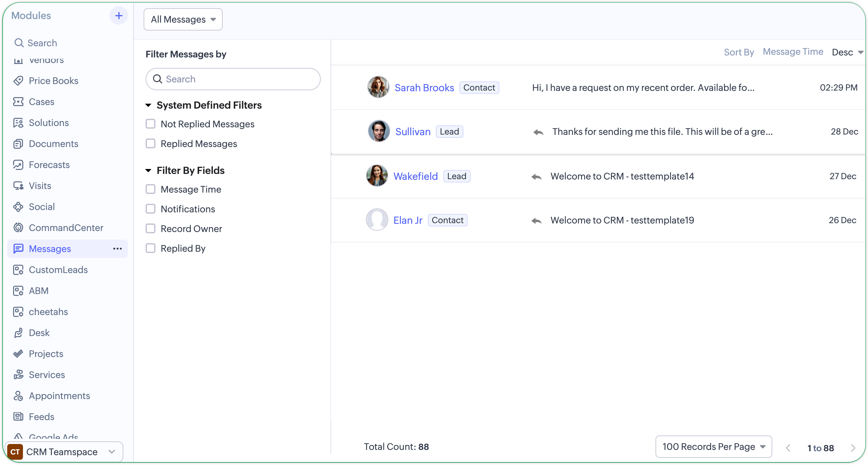Viewport: 868px width, 465px height.
Task: Open the Wakefield lead link
Action: click(415, 176)
